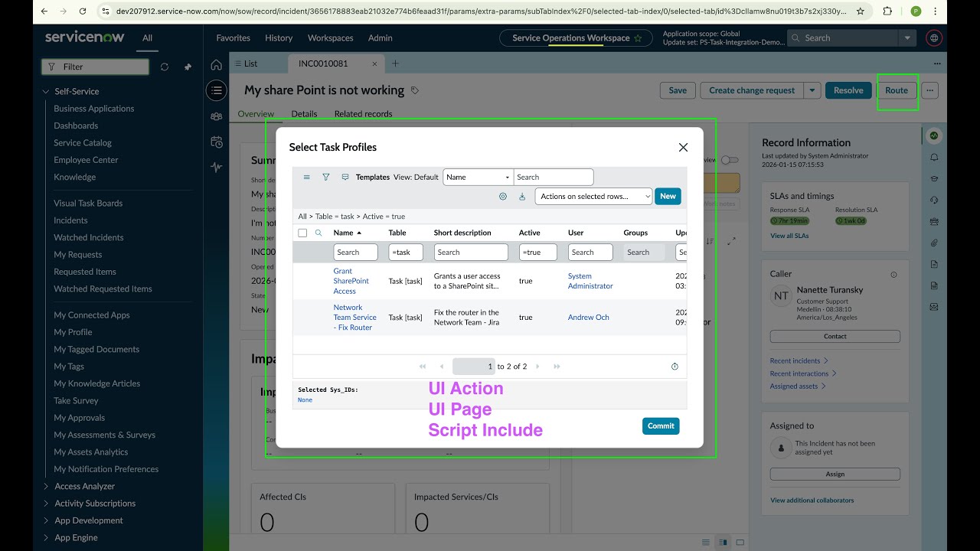Click the filter funnel icon in dialog

click(x=326, y=177)
